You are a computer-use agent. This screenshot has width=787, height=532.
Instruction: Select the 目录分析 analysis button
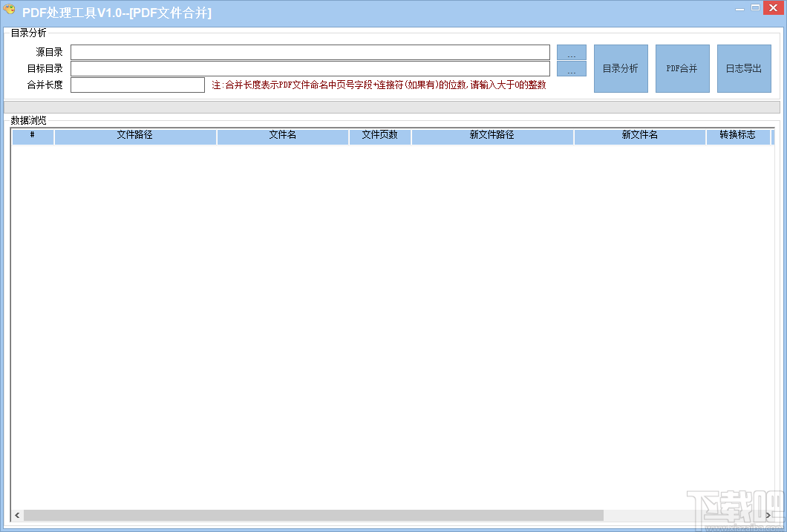(x=621, y=68)
